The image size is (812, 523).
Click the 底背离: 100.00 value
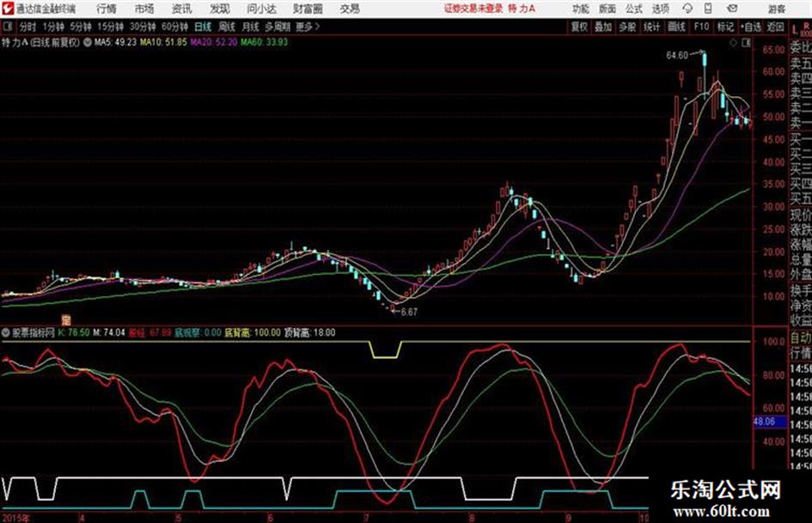point(253,333)
